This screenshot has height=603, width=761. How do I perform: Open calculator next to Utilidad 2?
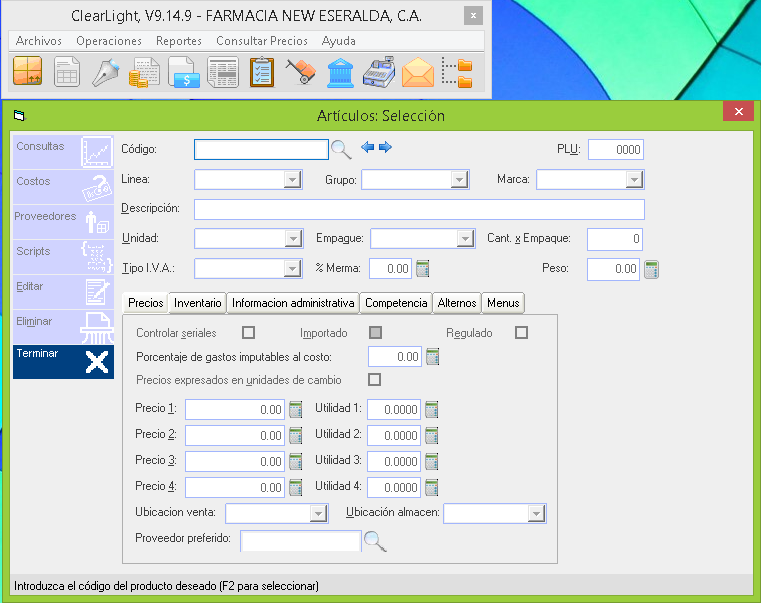(431, 436)
